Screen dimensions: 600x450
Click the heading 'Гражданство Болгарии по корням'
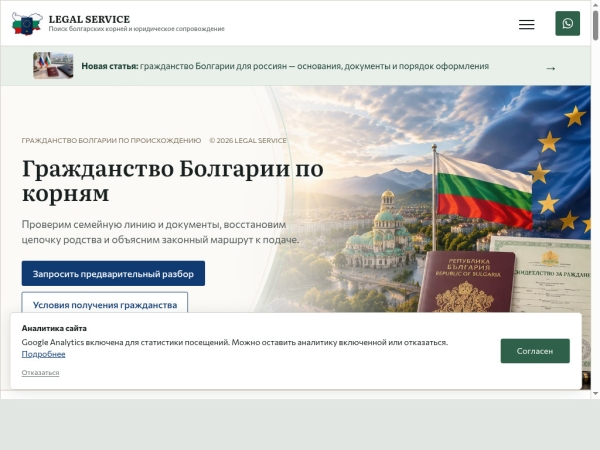pyautogui.click(x=173, y=181)
